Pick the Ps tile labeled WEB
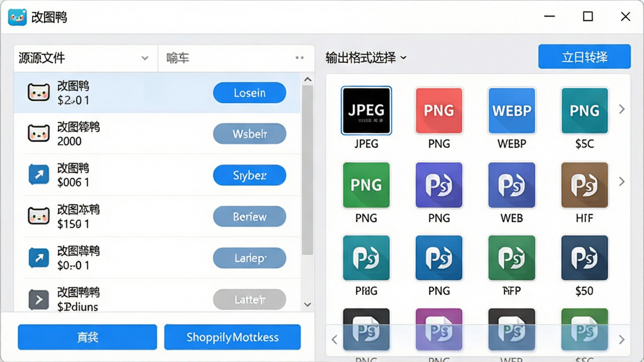This screenshot has height=362, width=644. (x=512, y=185)
